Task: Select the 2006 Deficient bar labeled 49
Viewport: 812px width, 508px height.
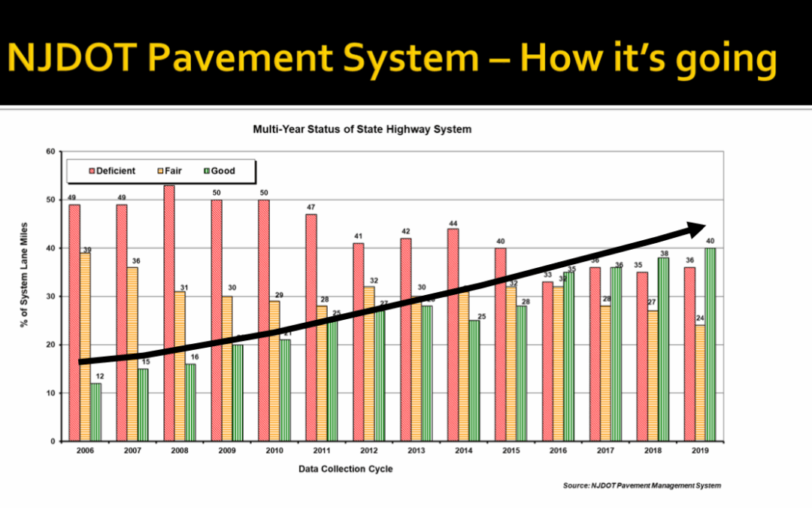Action: click(74, 322)
